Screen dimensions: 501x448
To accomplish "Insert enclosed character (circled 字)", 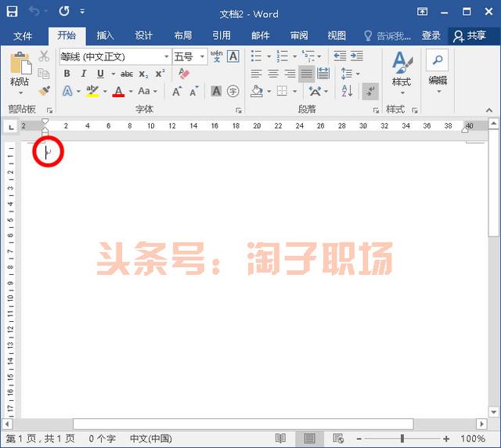I will point(233,91).
